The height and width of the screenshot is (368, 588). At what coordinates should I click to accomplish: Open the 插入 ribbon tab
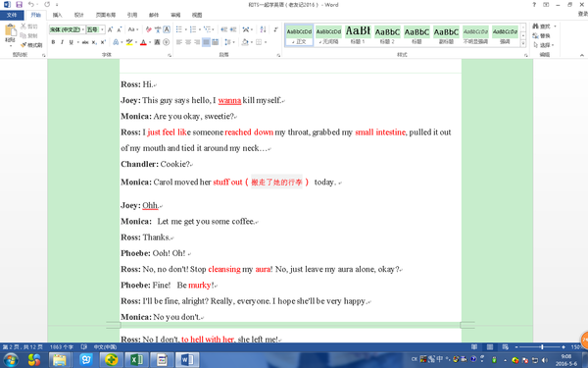tap(57, 15)
